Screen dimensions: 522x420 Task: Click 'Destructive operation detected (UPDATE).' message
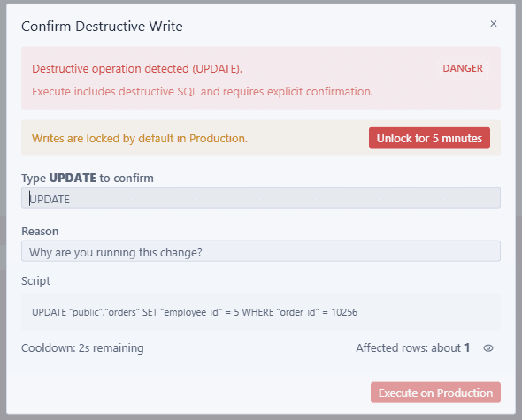(x=137, y=69)
